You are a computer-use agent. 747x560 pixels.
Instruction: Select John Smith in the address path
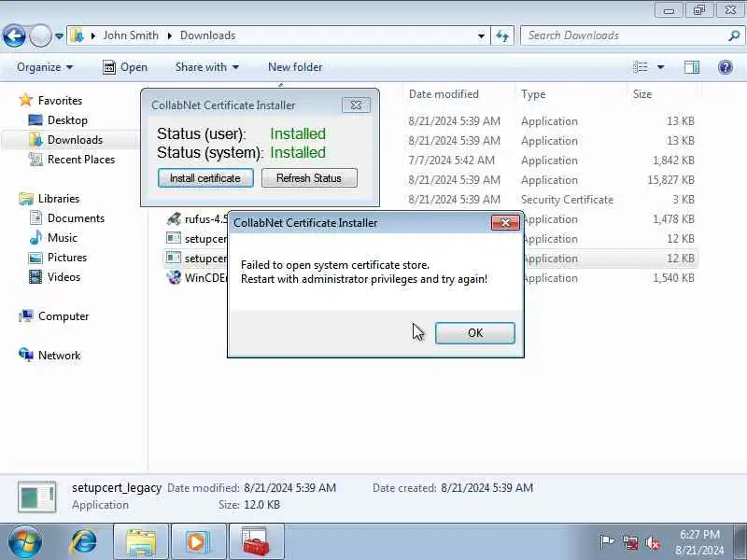coord(131,35)
